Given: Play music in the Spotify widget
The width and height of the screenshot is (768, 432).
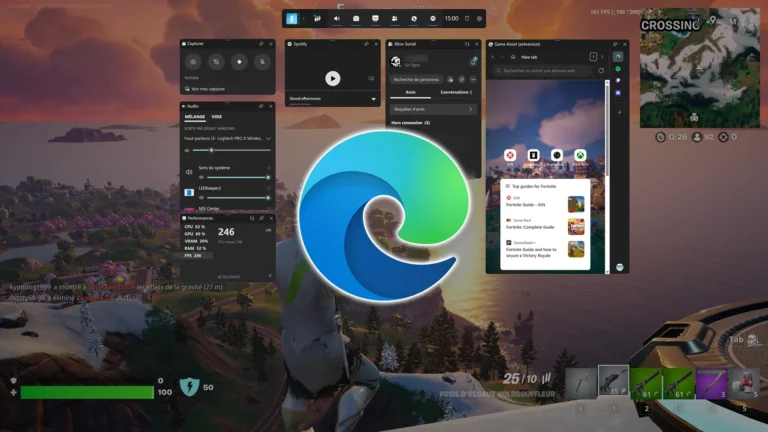Looking at the screenshot, I should pyautogui.click(x=332, y=78).
